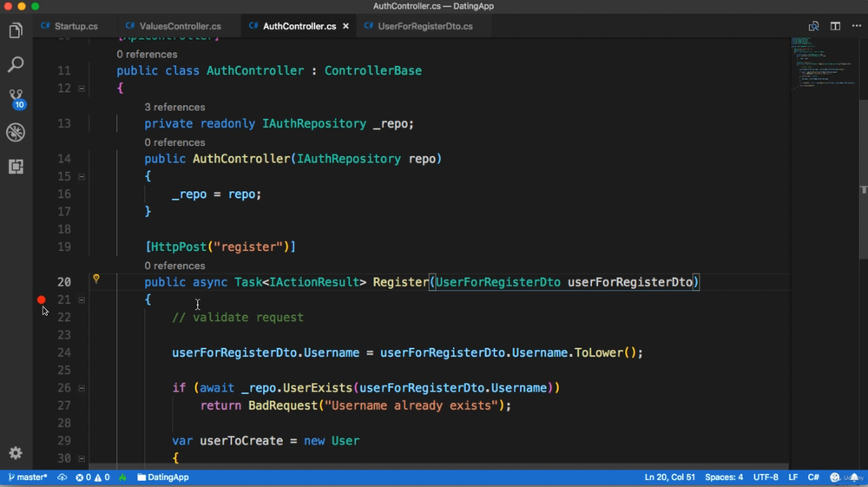868x487 pixels.
Task: Collapse the Register method fold on line 21
Action: coord(82,300)
